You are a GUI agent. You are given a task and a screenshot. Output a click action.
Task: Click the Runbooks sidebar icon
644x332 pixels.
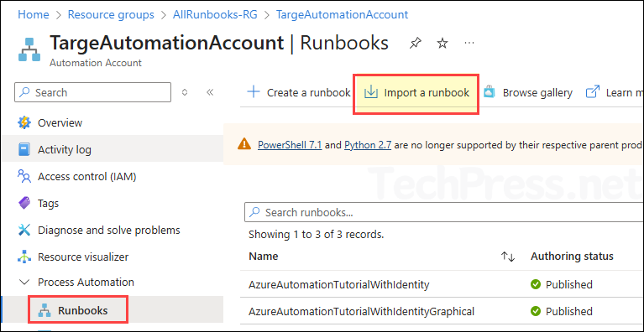[44, 311]
